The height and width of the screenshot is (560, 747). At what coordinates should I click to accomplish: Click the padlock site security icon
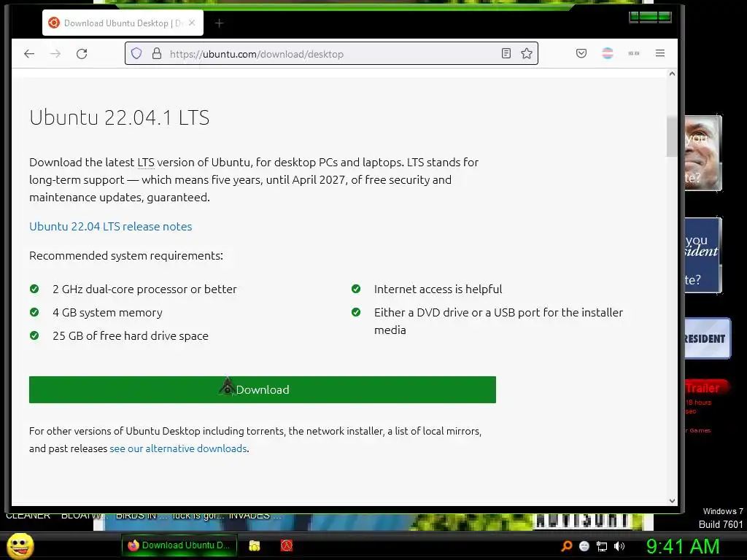[157, 53]
